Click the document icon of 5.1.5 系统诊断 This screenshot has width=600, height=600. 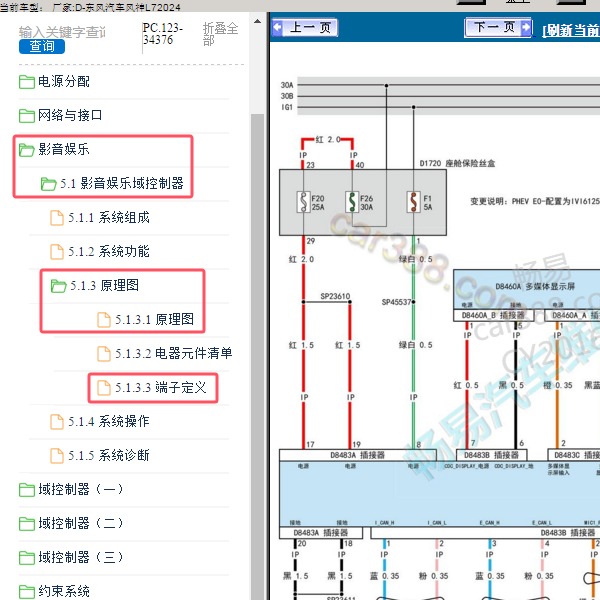click(57, 456)
